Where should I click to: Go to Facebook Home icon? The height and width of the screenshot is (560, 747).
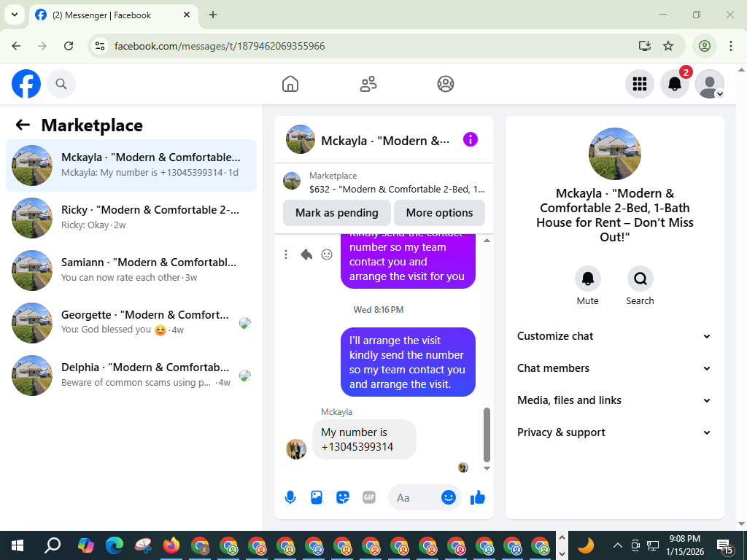click(x=290, y=84)
